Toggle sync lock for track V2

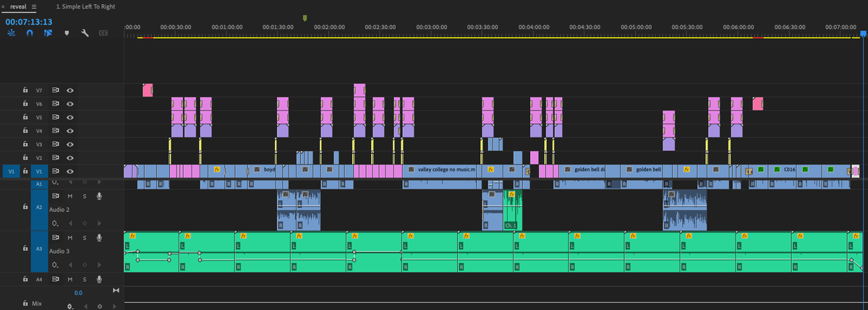pos(56,158)
